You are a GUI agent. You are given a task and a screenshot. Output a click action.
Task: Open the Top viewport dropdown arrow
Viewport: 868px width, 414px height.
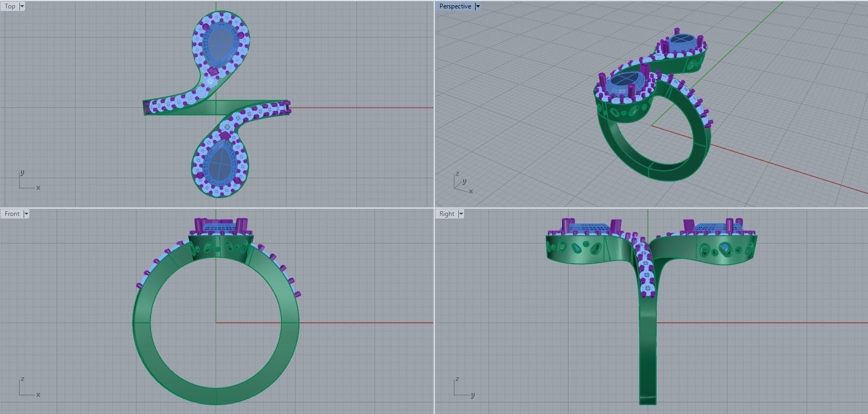pos(22,6)
